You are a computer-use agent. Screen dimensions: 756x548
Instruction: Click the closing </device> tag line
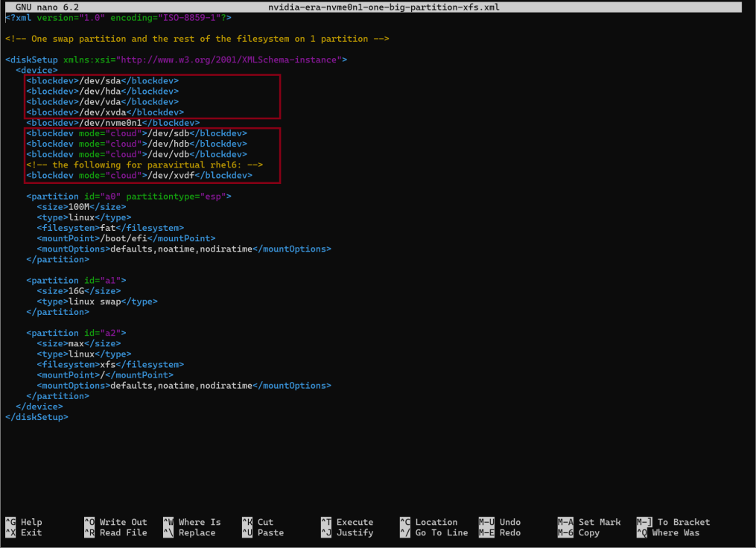(x=39, y=407)
